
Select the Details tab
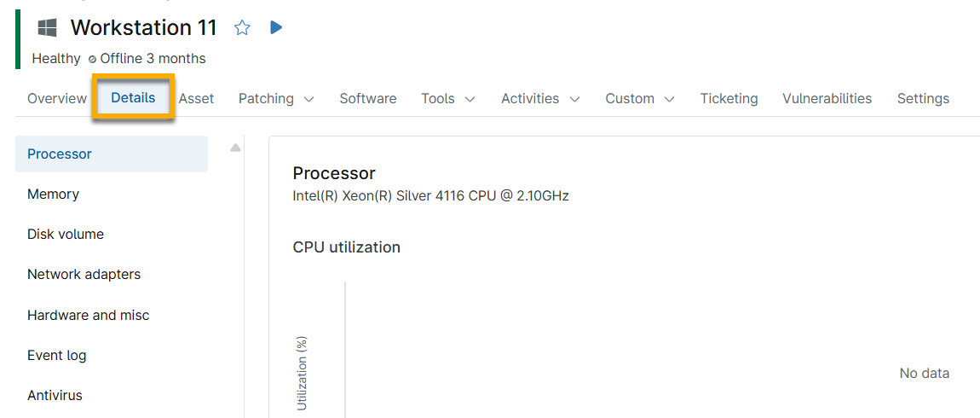click(133, 98)
